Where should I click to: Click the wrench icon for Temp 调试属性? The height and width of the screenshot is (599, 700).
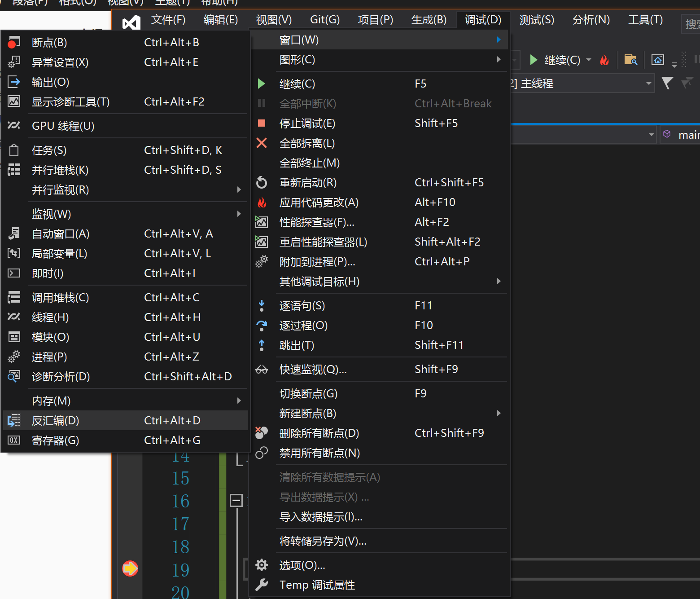click(262, 585)
